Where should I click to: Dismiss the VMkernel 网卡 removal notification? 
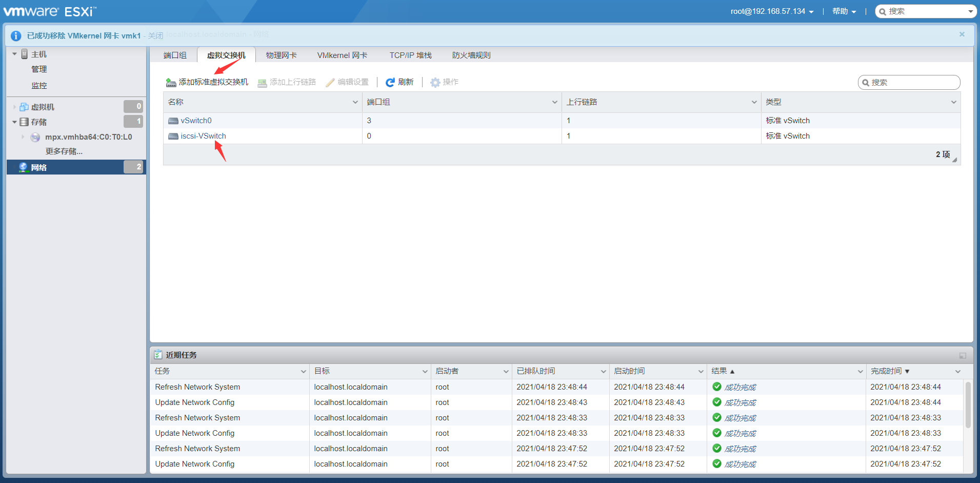(x=962, y=34)
